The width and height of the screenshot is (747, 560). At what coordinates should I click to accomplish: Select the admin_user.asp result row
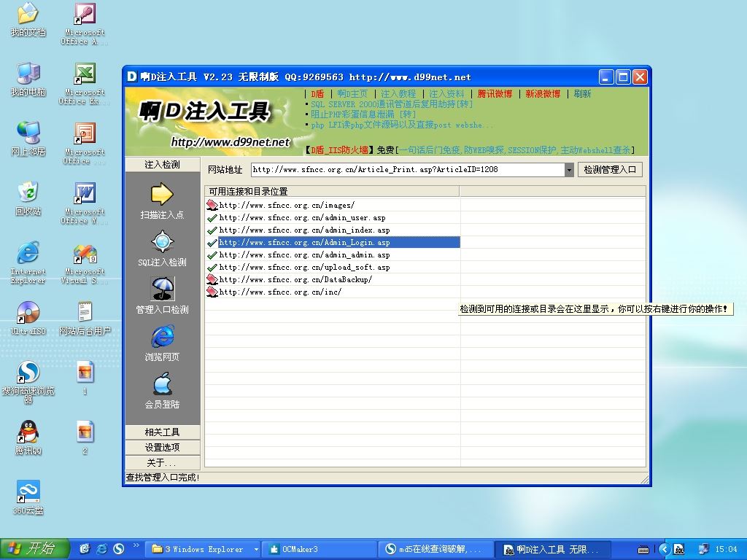tap(333, 217)
